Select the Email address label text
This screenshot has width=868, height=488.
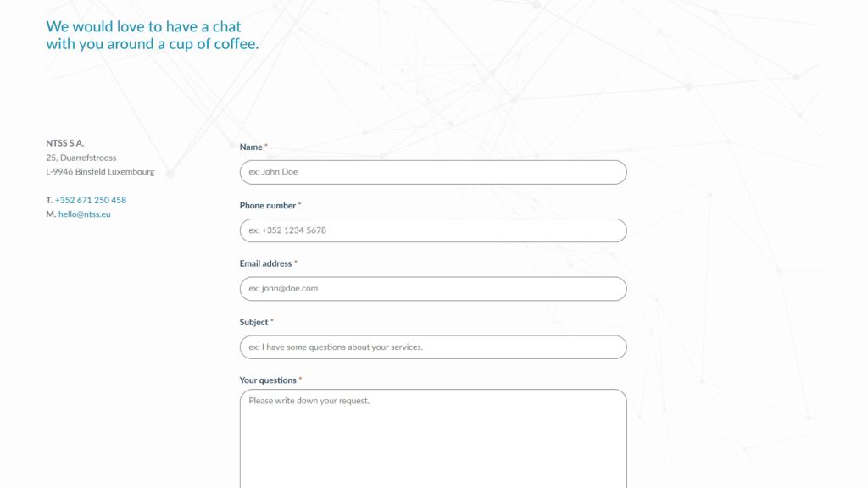point(265,263)
